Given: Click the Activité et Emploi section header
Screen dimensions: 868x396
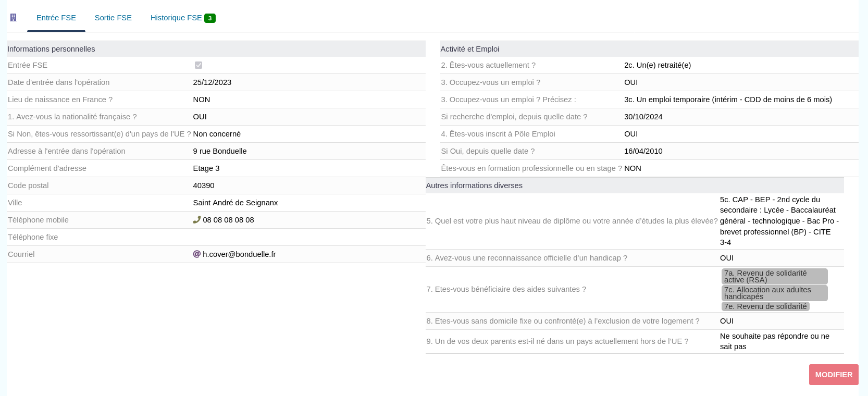Looking at the screenshot, I should 470,49.
